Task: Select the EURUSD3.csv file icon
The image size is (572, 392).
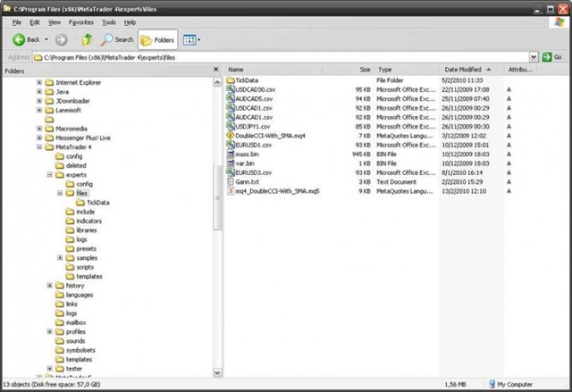Action: click(x=231, y=172)
